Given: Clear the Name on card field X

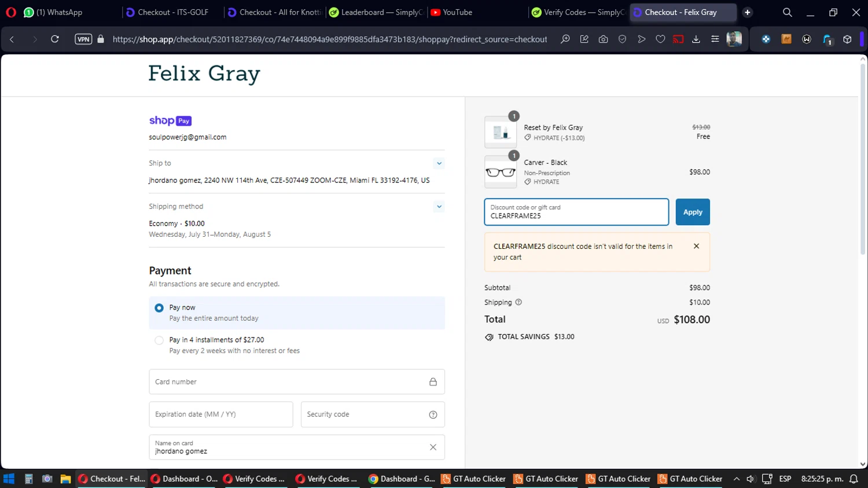Looking at the screenshot, I should click(433, 447).
